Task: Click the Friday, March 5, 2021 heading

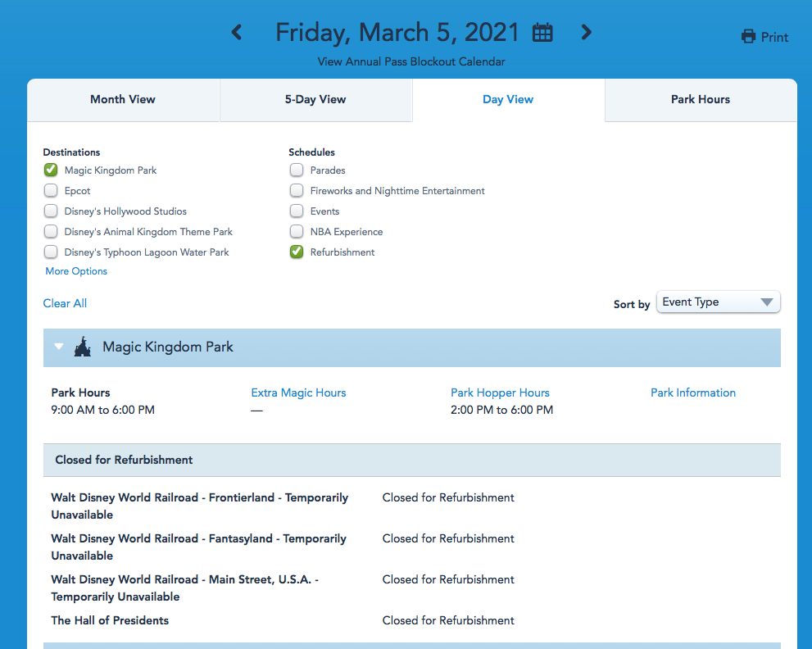Action: click(x=397, y=33)
